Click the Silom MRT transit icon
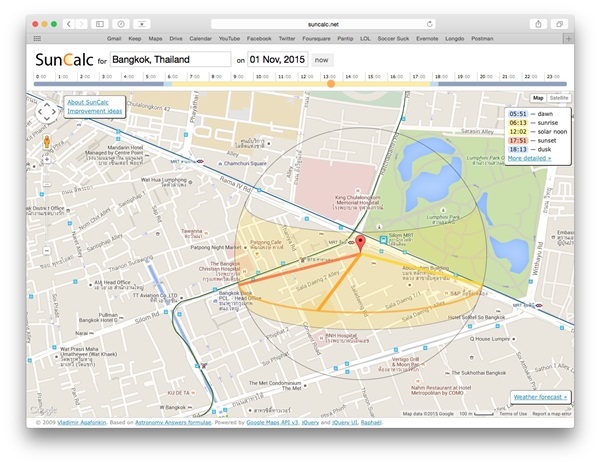Viewport: 600px width, 465px height. pyautogui.click(x=383, y=240)
